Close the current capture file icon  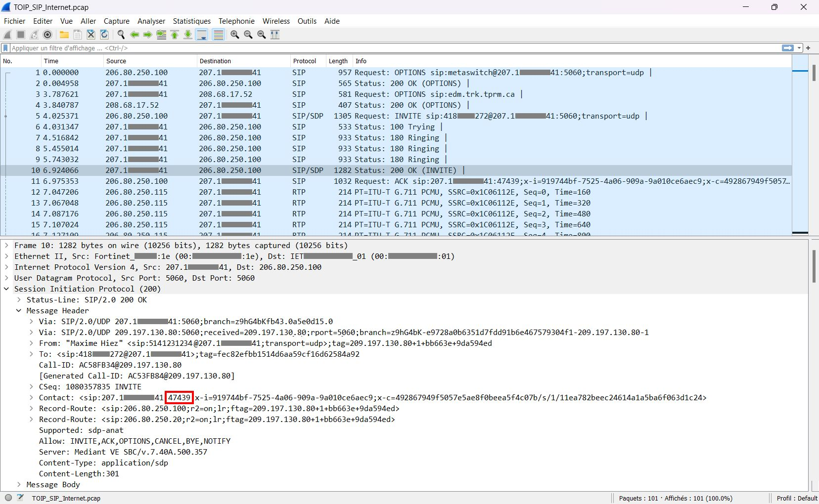91,35
